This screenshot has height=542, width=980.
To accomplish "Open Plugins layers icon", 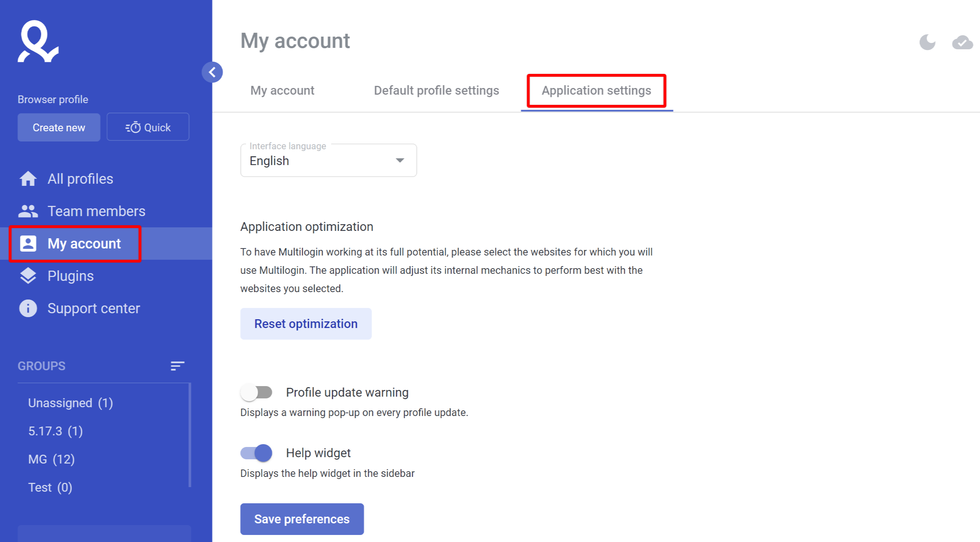I will 28,276.
